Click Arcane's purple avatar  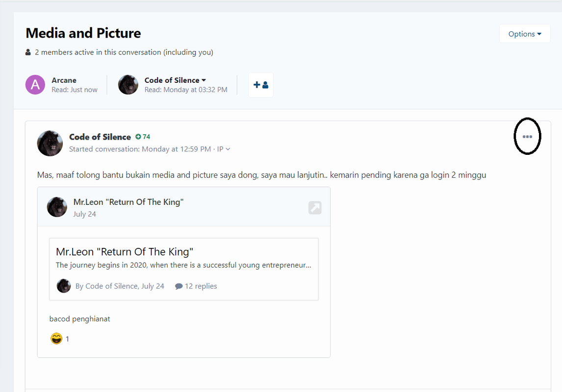(35, 85)
